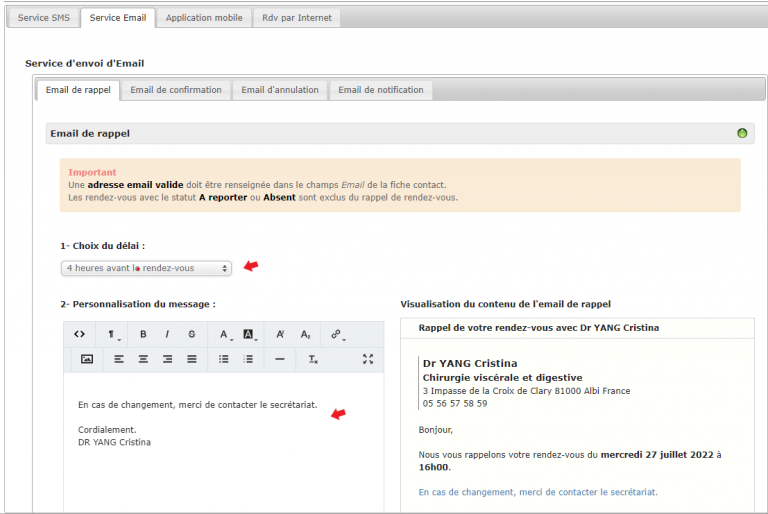This screenshot has height=514, width=768.
Task: Open the Email de notification tab
Action: point(381,90)
